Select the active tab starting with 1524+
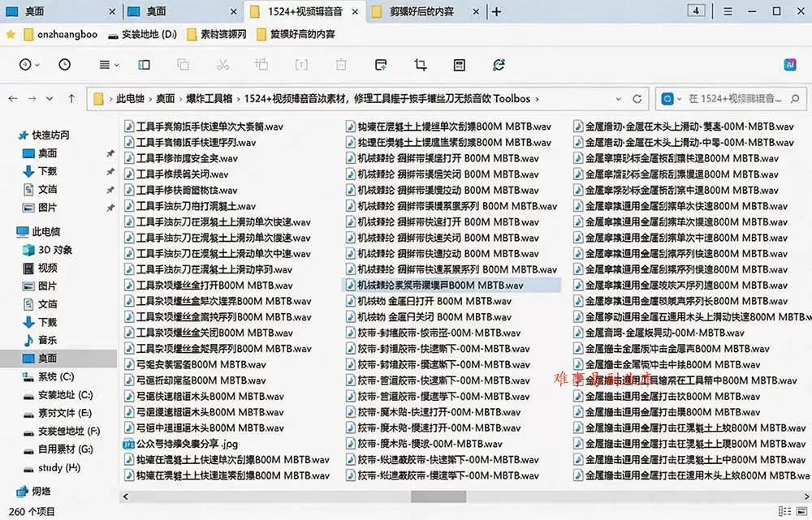This screenshot has height=520, width=812. (x=305, y=11)
